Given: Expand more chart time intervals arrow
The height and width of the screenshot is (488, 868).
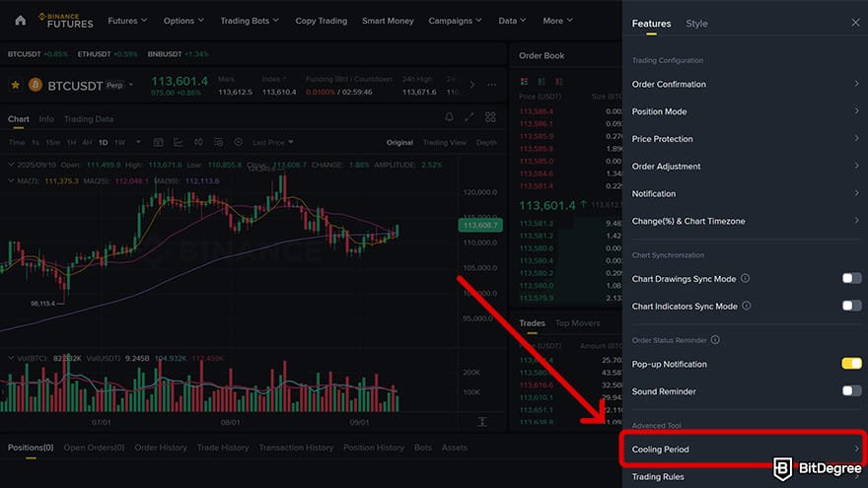Looking at the screenshot, I should [138, 142].
